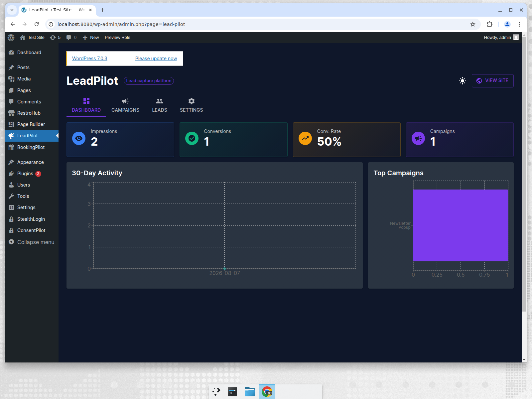Image resolution: width=532 pixels, height=399 pixels.
Task: Click the Appearance paintbrush icon
Action: coord(11,162)
